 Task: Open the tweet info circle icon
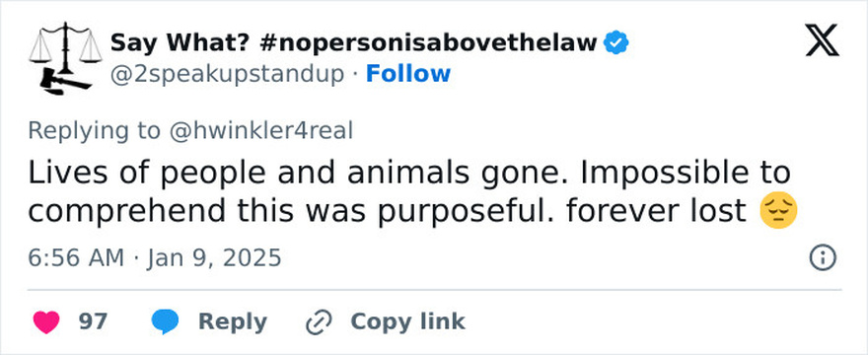(x=823, y=258)
